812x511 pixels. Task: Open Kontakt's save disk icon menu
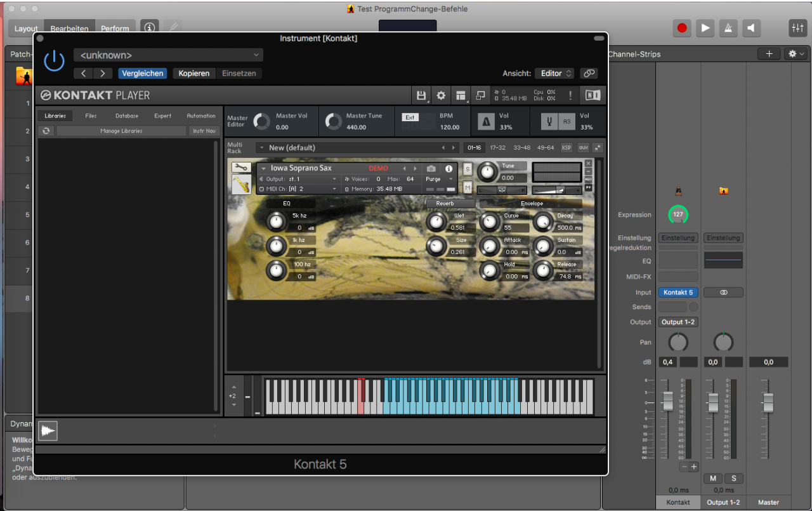pyautogui.click(x=421, y=96)
